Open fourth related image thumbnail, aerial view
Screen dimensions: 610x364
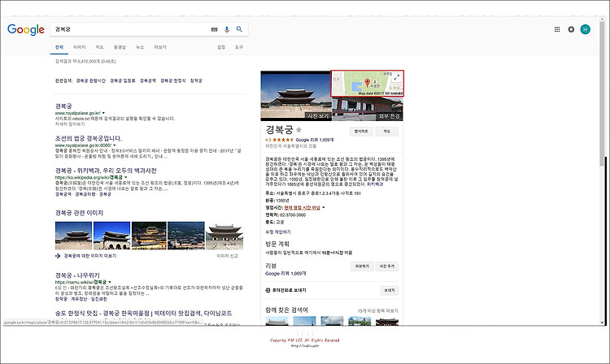point(186,236)
